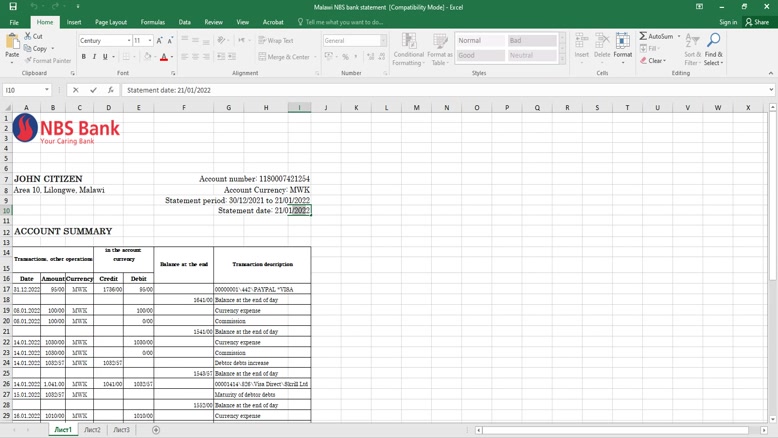Image resolution: width=778 pixels, height=438 pixels.
Task: Click the Save icon in quick access toolbar
Action: pos(12,6)
